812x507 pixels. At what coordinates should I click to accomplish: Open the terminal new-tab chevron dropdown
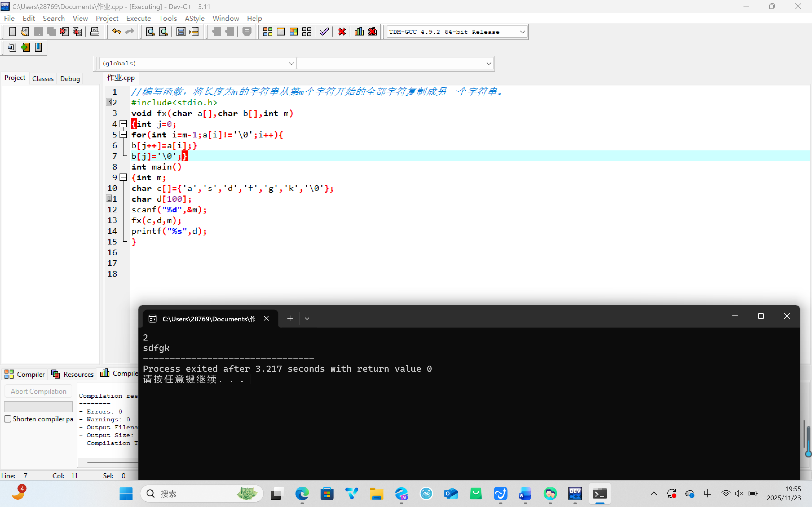(x=307, y=318)
